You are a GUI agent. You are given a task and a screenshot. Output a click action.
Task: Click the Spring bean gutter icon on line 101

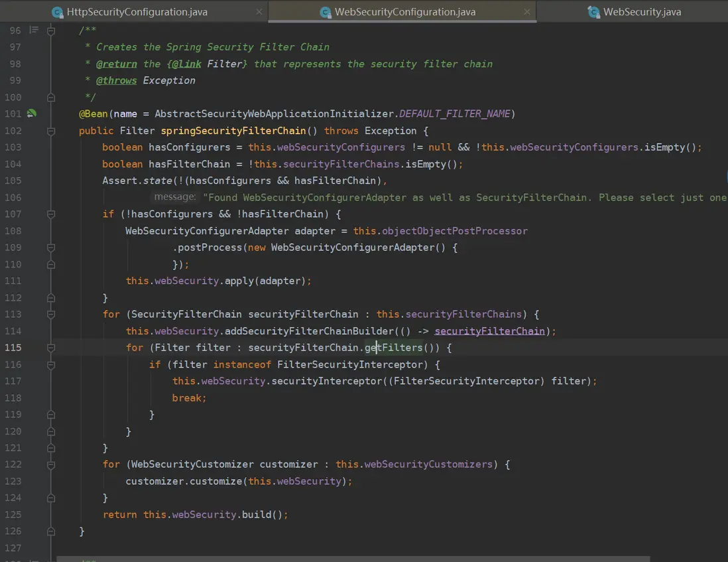31,113
